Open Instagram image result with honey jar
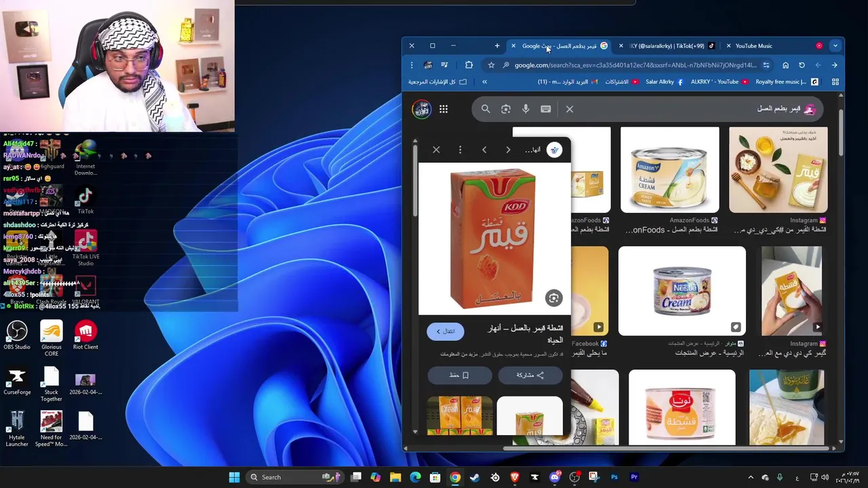Viewport: 868px width, 488px height. [x=778, y=170]
